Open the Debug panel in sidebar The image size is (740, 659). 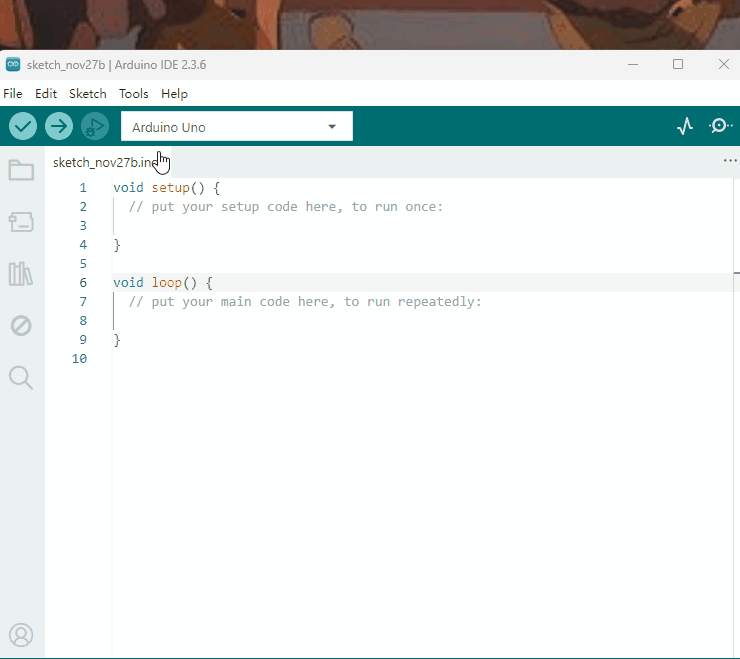[21, 326]
